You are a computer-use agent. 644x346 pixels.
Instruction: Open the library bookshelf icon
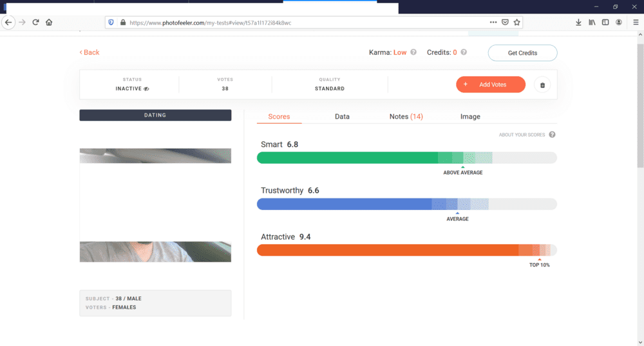(x=592, y=22)
